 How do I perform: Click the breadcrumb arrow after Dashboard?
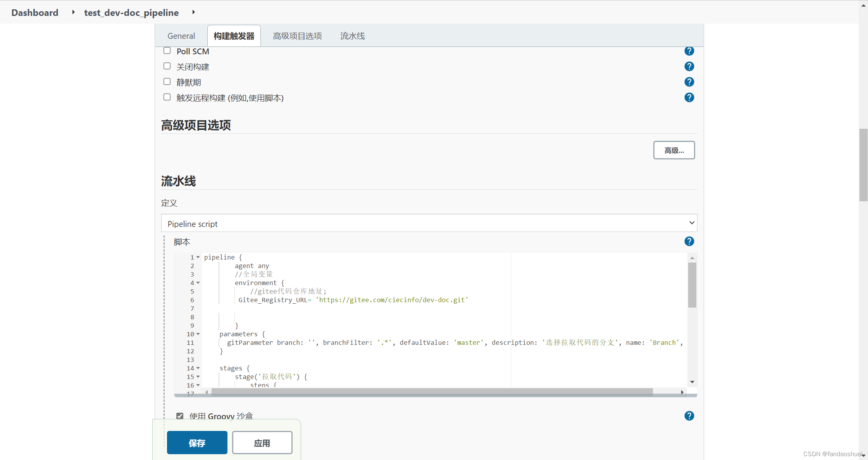tap(73, 12)
